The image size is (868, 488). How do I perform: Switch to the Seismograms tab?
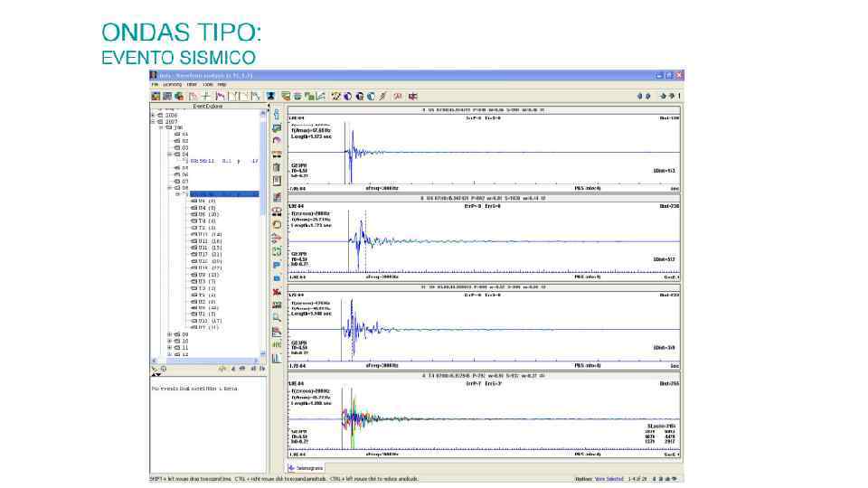pyautogui.click(x=306, y=468)
